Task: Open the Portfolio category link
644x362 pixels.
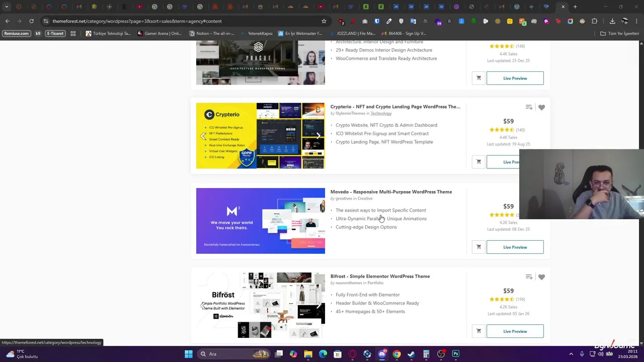Action: pyautogui.click(x=375, y=283)
